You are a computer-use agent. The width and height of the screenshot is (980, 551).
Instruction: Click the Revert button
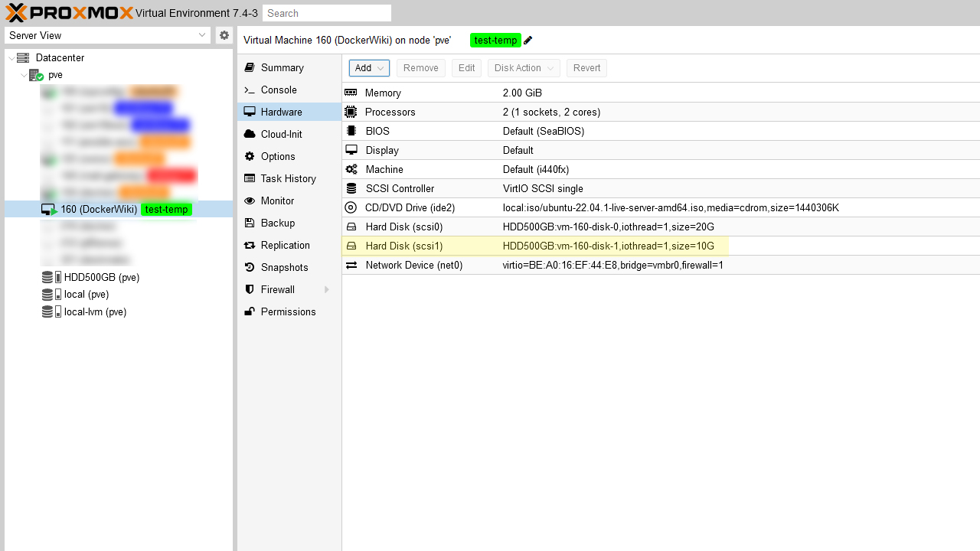[x=586, y=68]
